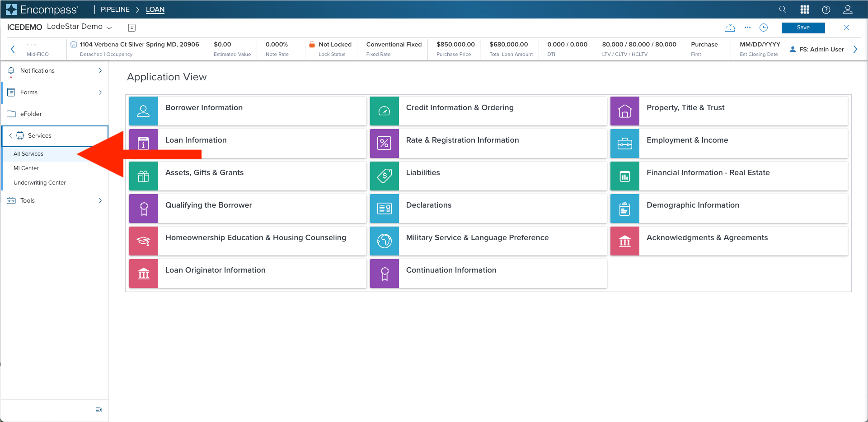Click the Save button
Screen dimensions: 868x422
point(803,28)
